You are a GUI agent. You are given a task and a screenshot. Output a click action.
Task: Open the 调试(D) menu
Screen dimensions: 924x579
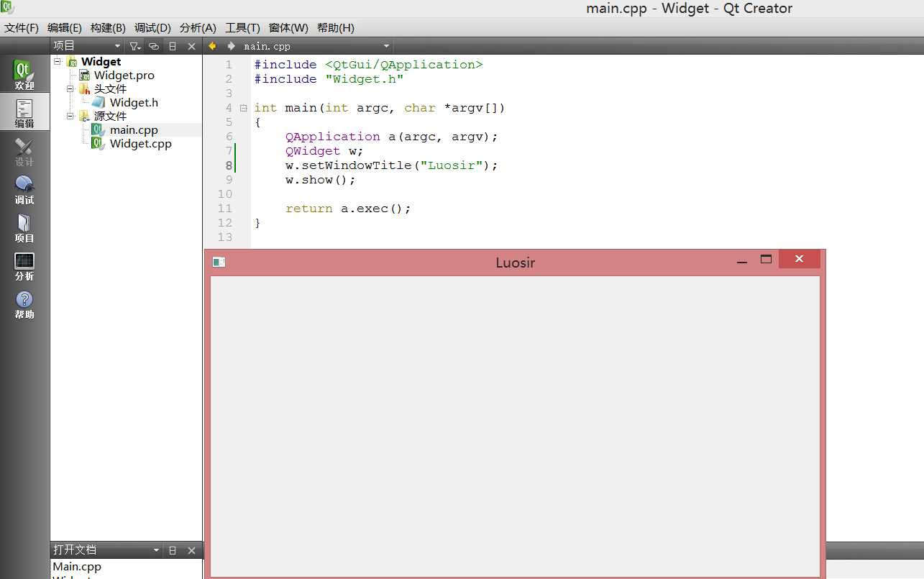[152, 28]
